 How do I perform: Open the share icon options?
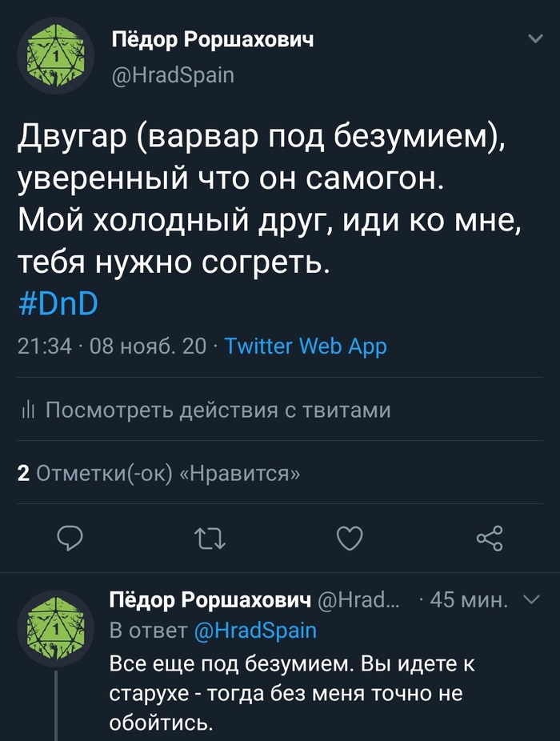pyautogui.click(x=489, y=538)
